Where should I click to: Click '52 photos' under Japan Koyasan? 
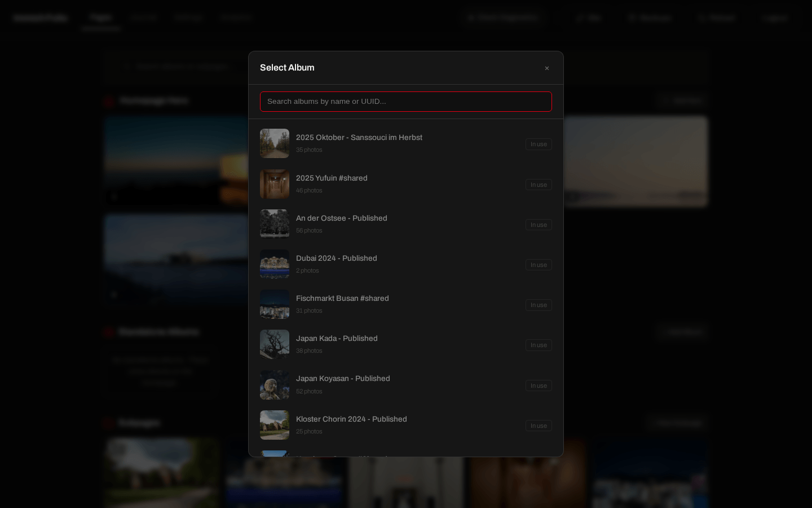309,392
